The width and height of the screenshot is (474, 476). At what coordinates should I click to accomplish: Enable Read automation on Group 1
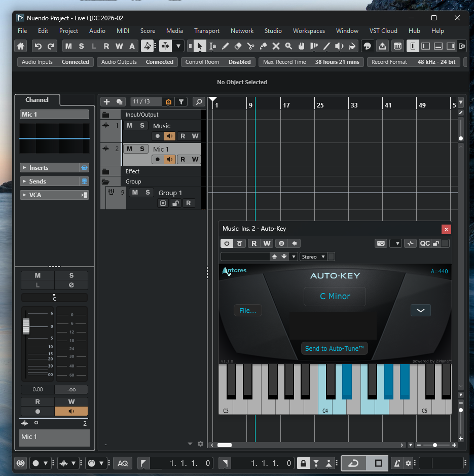click(x=188, y=203)
